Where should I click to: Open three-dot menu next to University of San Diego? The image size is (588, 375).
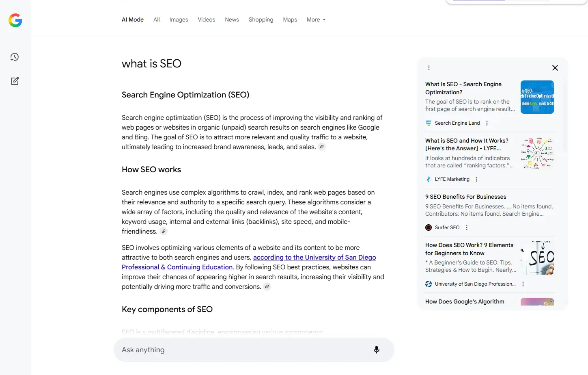(x=523, y=284)
